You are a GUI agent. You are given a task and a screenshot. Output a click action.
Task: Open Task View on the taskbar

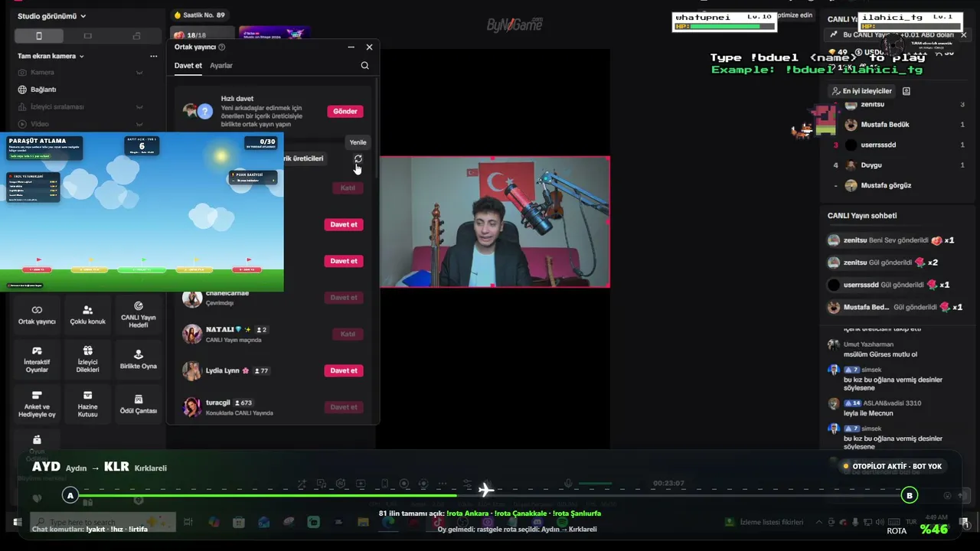188,522
